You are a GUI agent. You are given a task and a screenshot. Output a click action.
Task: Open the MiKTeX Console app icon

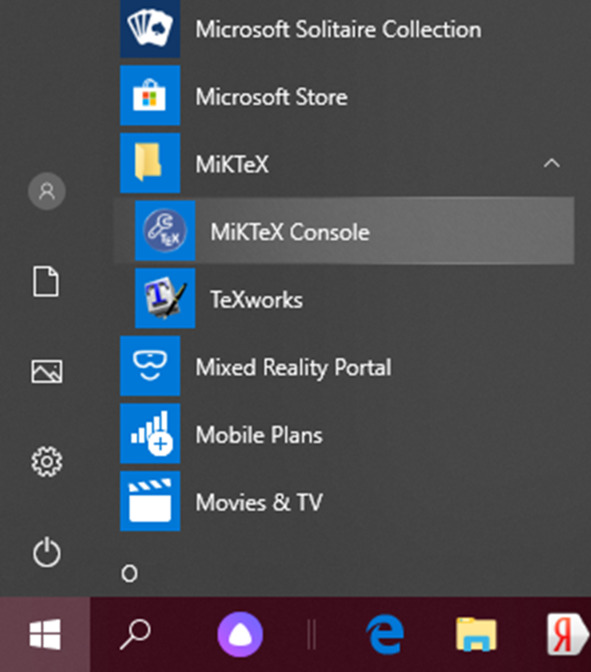165,231
